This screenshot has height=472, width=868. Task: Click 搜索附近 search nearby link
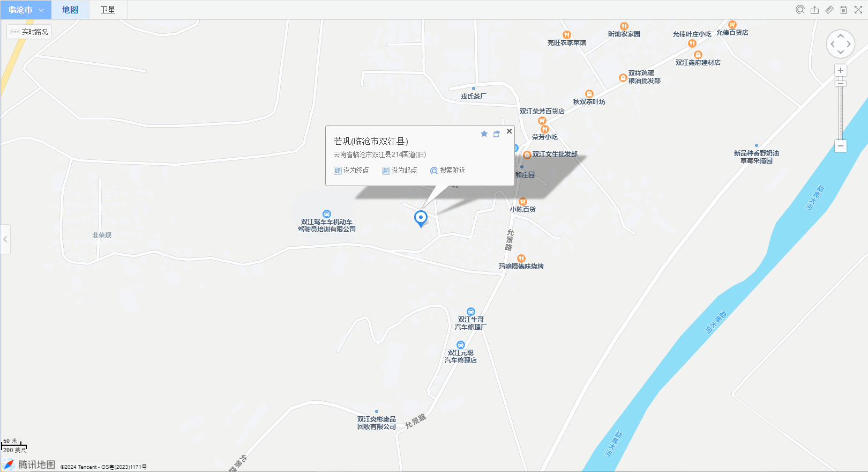448,170
